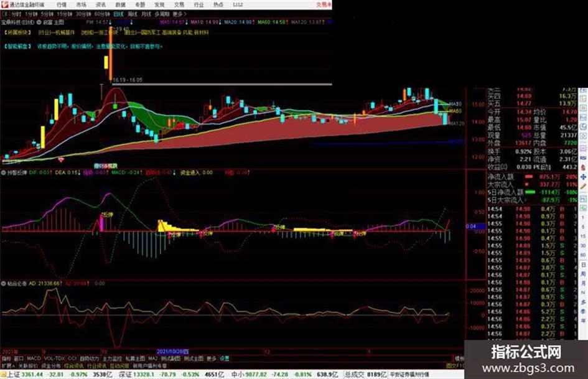Switch to the 1分钟 period
The height and width of the screenshot is (379, 588).
point(31,14)
